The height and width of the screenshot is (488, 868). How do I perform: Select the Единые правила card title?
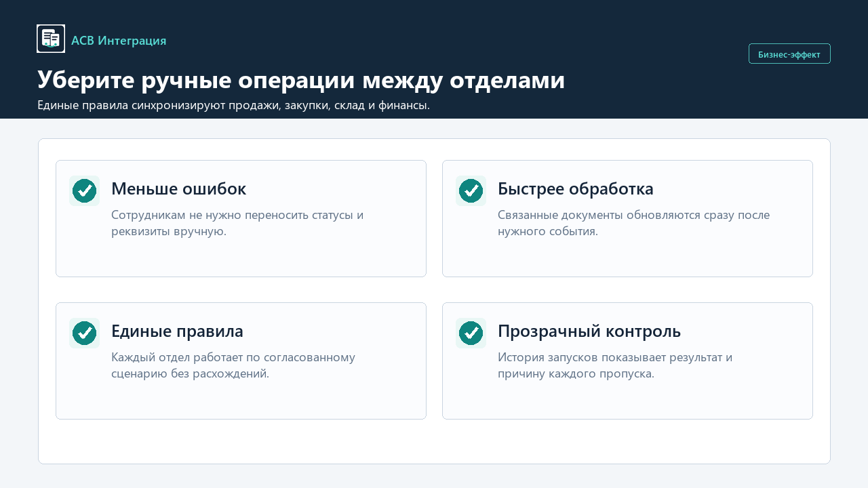[177, 331]
